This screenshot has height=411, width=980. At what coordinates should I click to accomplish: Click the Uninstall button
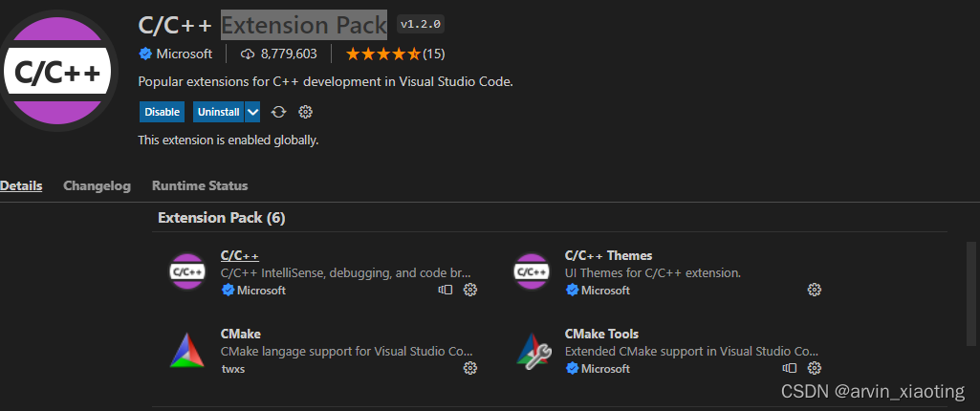click(x=219, y=112)
